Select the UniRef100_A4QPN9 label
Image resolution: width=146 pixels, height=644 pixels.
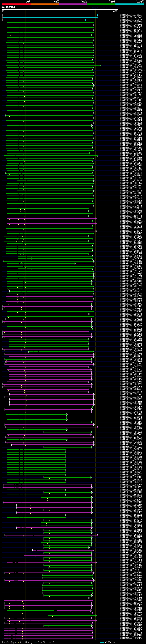coord(131,261)
